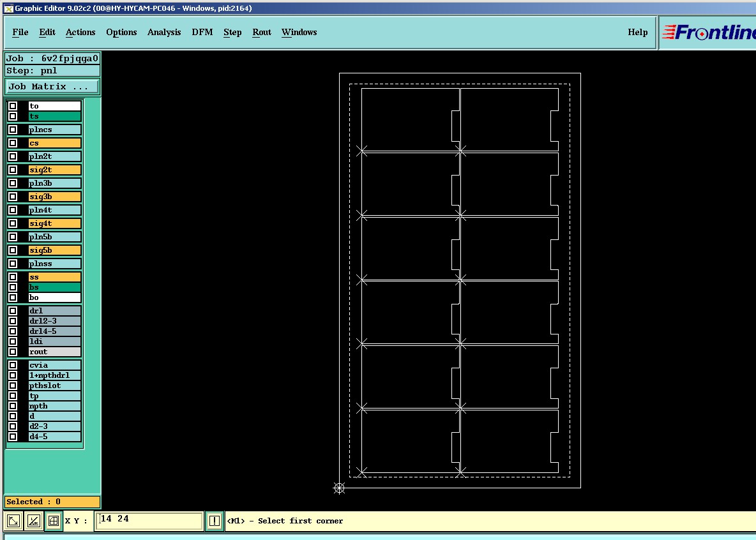Select the pln2t layer name
This screenshot has width=756, height=540.
coord(54,156)
